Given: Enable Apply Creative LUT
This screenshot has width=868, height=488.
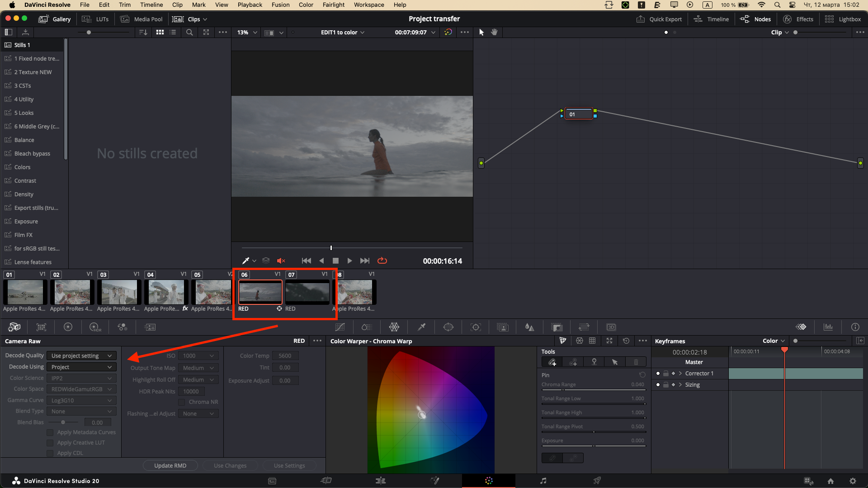Looking at the screenshot, I should coord(50,443).
